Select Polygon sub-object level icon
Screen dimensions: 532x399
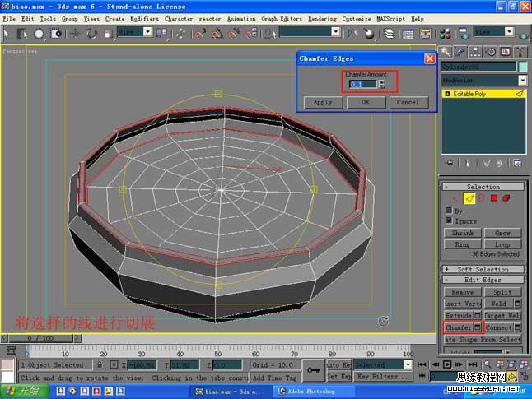coord(494,198)
